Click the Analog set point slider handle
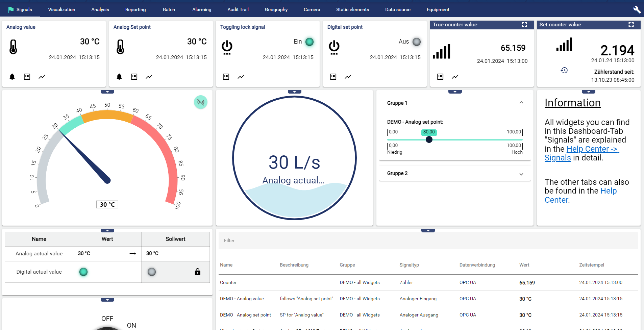This screenshot has height=330, width=644. click(x=429, y=139)
